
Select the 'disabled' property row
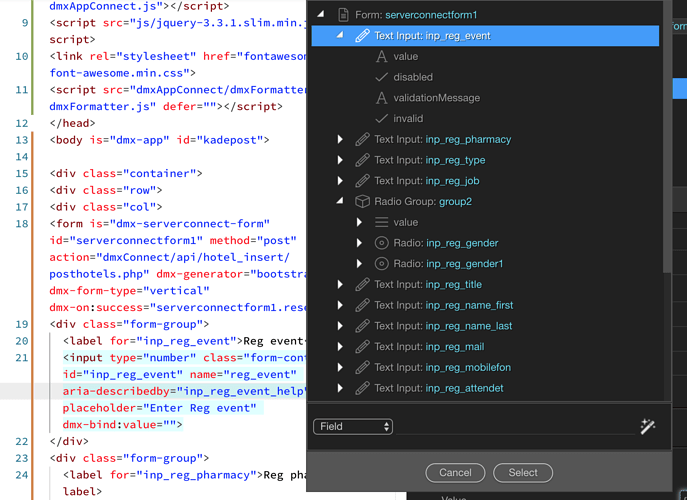pos(485,77)
